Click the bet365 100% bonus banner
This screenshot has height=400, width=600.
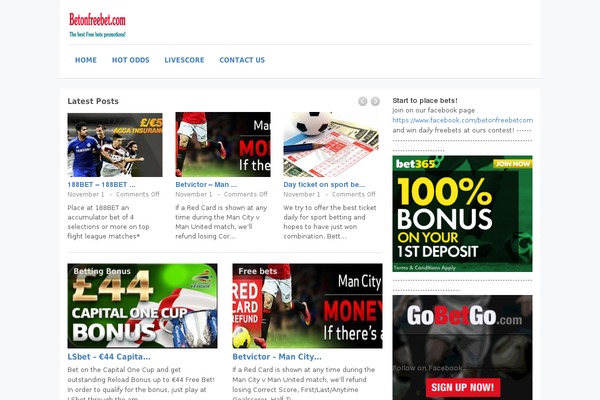click(x=462, y=214)
